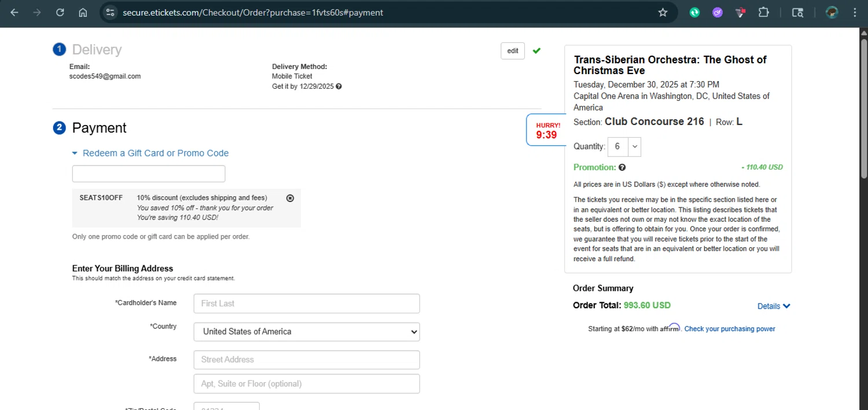868x410 pixels.
Task: Edit the delivery details
Action: click(513, 51)
